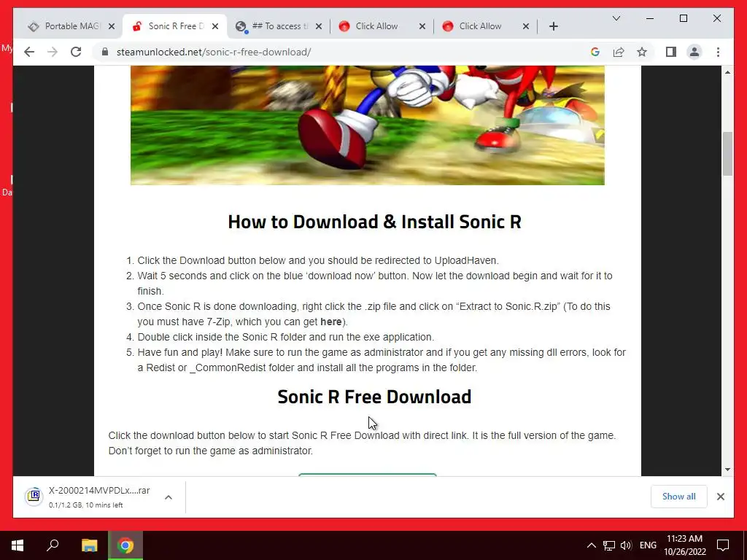
Task: Open the Google icon in address bar
Action: (595, 52)
